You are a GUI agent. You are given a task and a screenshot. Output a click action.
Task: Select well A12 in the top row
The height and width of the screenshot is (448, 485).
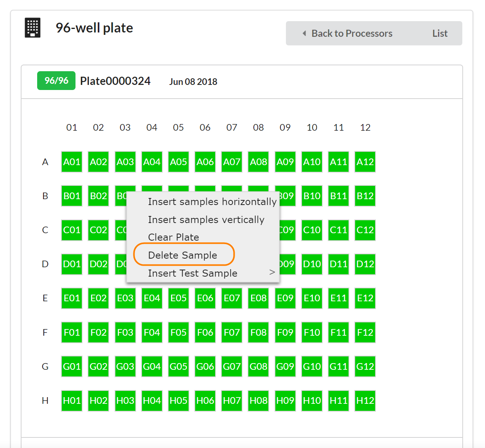(365, 162)
